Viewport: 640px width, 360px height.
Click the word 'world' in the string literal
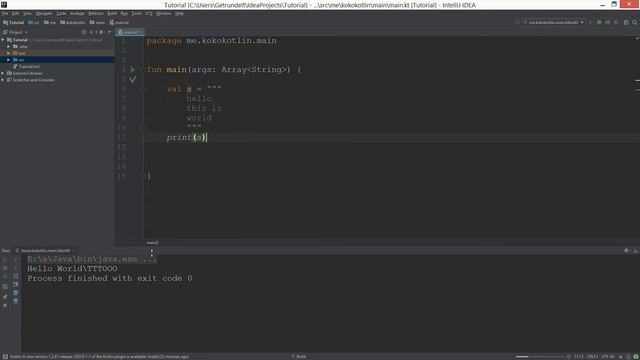point(199,118)
